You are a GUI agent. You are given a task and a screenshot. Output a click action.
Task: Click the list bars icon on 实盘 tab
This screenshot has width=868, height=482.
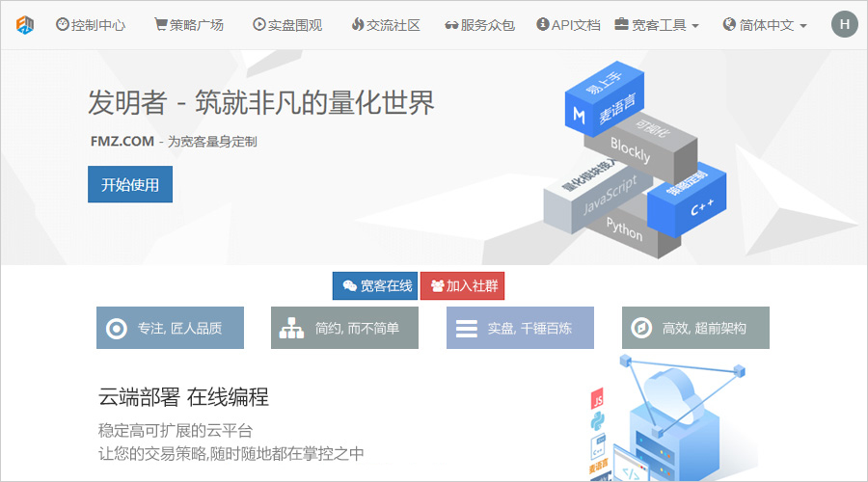click(466, 329)
